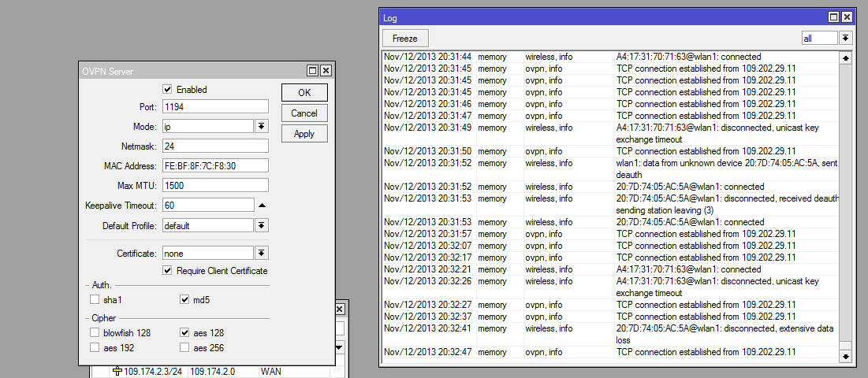868x378 pixels.
Task: Enable aes 256 cipher checkbox
Action: pos(185,347)
